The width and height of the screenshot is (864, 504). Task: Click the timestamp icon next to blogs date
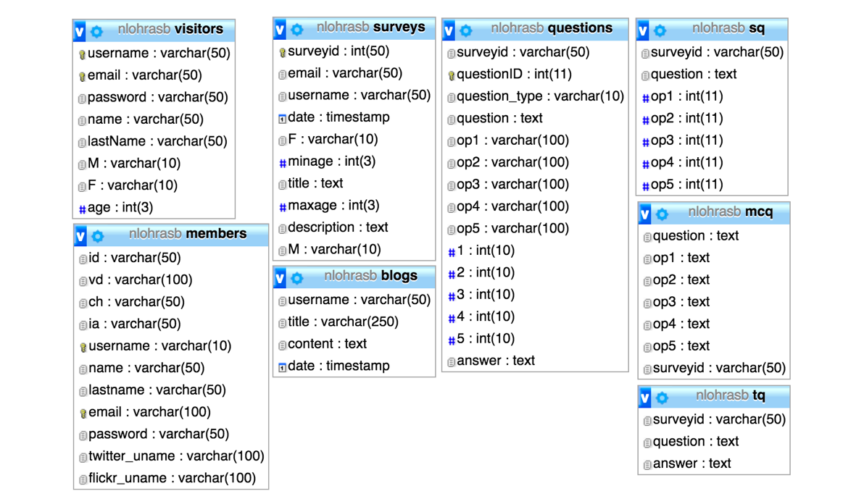tap(283, 367)
